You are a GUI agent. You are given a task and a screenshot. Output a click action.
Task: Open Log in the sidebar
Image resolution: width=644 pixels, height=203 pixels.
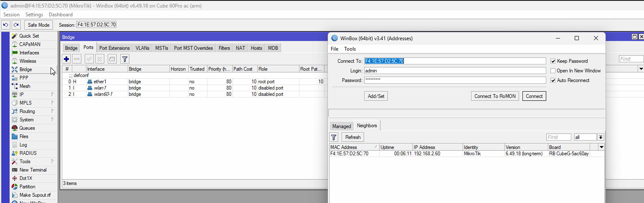pos(23,145)
